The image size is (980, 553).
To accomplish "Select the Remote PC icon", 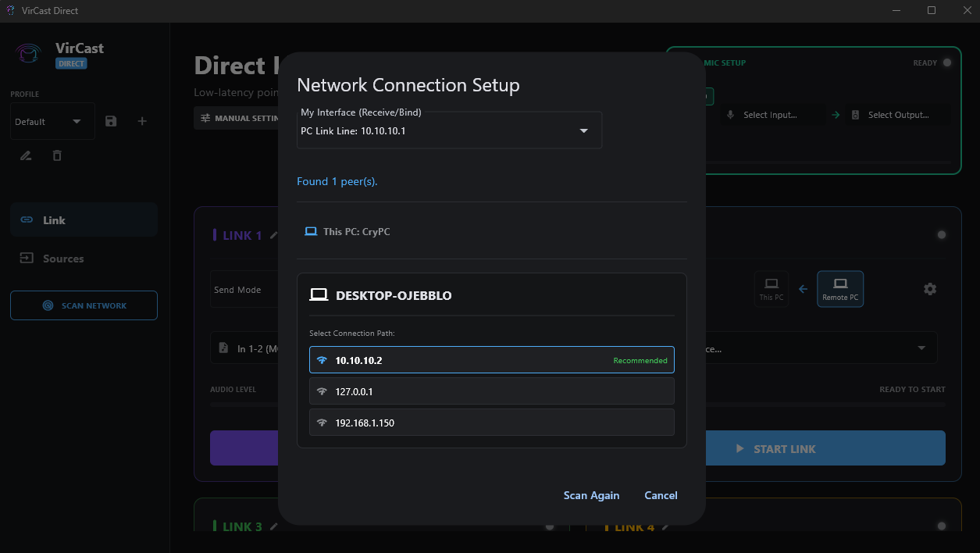I will [839, 288].
